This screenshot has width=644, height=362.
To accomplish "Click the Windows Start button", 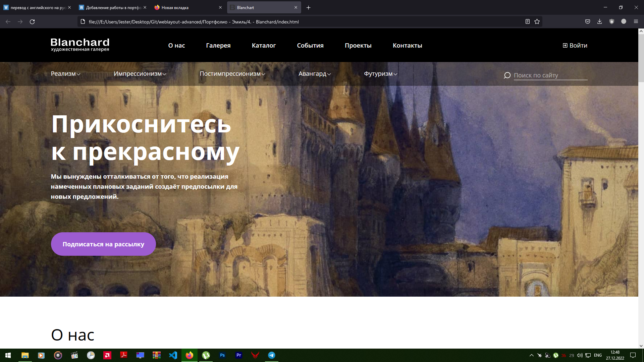I will [8, 355].
